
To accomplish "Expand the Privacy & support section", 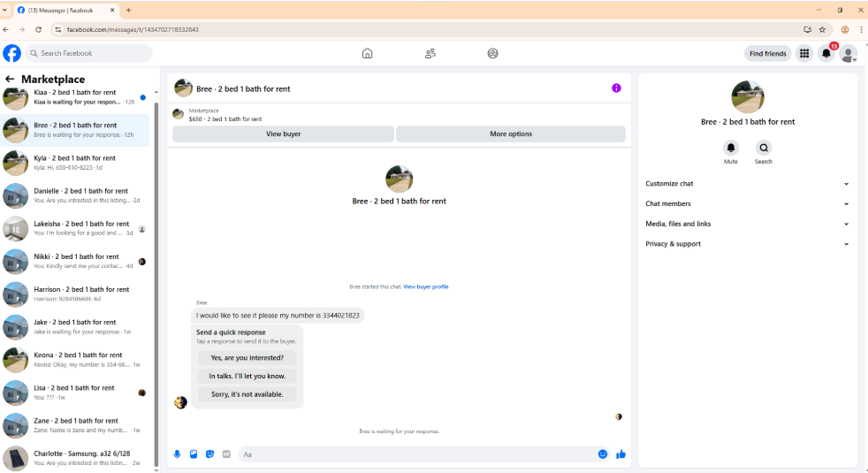I will pos(747,244).
